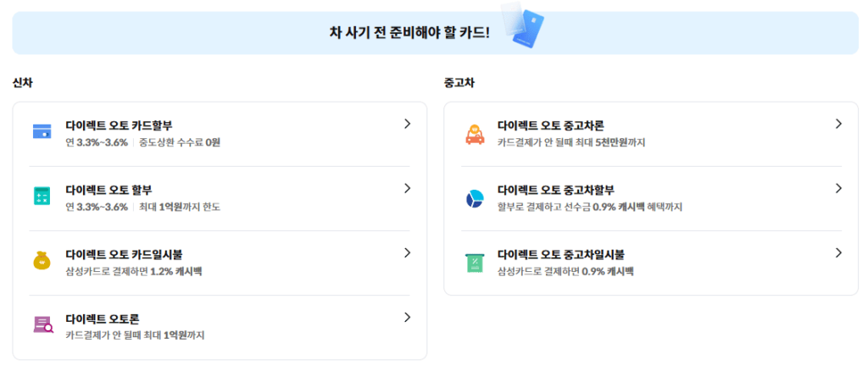Click the 중고차 section heading

pos(459,83)
